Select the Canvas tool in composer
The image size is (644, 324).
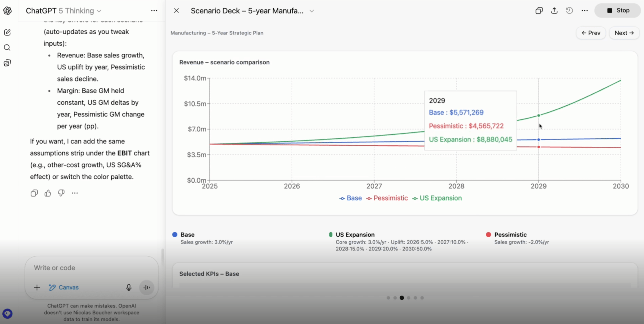pyautogui.click(x=64, y=288)
